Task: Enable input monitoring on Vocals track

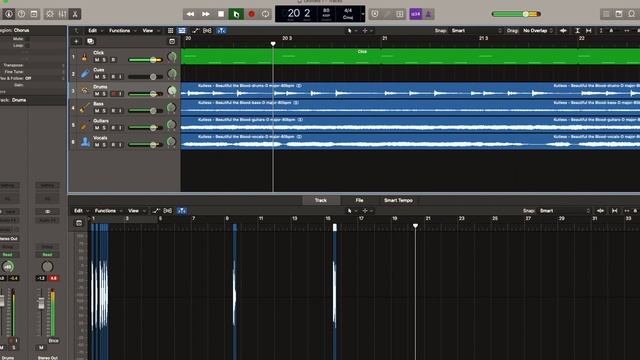Action: (x=120, y=144)
